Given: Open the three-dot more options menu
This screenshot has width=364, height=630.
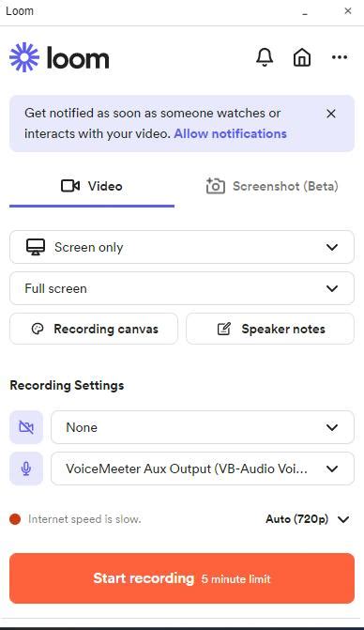Looking at the screenshot, I should [x=340, y=57].
